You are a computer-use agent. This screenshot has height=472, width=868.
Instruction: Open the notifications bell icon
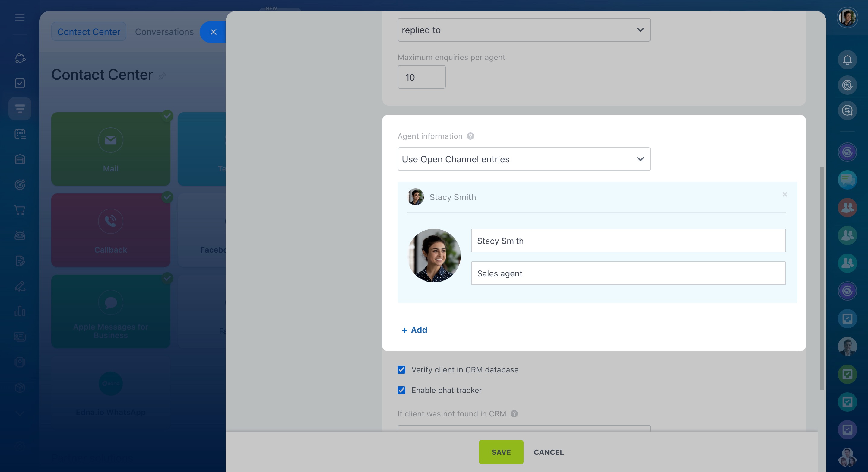tap(847, 60)
